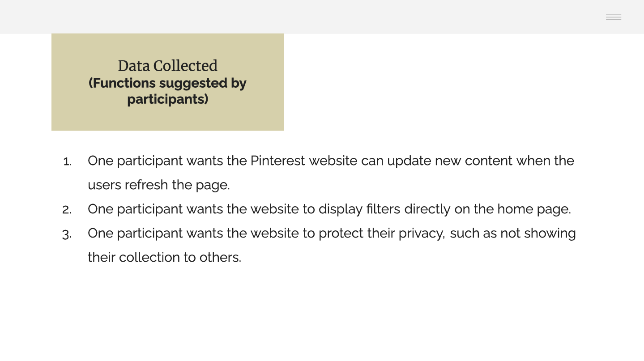Click list number 1 marker

(67, 161)
